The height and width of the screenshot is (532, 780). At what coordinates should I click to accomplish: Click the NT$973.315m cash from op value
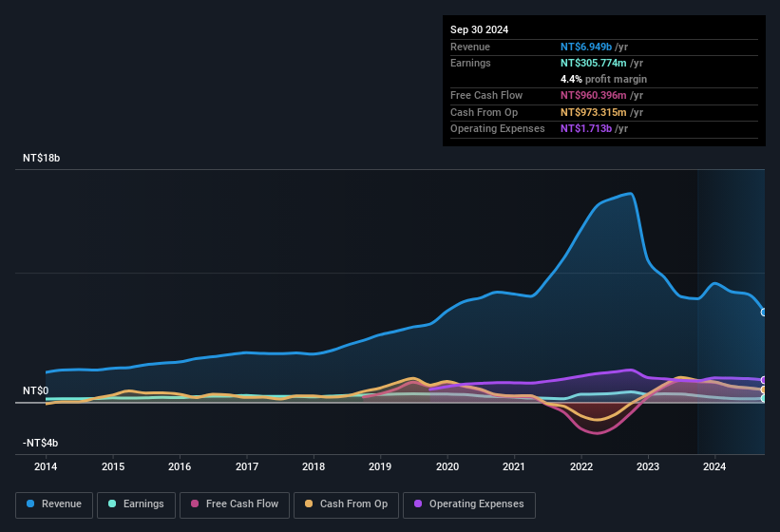594,112
